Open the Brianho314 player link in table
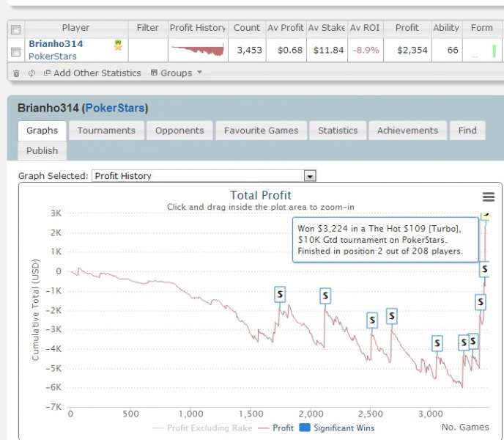The height and width of the screenshot is (440, 504). (x=56, y=44)
